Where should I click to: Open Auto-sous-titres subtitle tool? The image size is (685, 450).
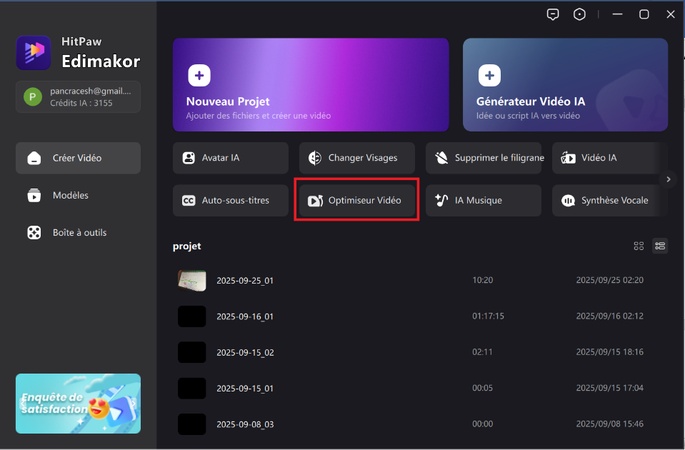(229, 200)
